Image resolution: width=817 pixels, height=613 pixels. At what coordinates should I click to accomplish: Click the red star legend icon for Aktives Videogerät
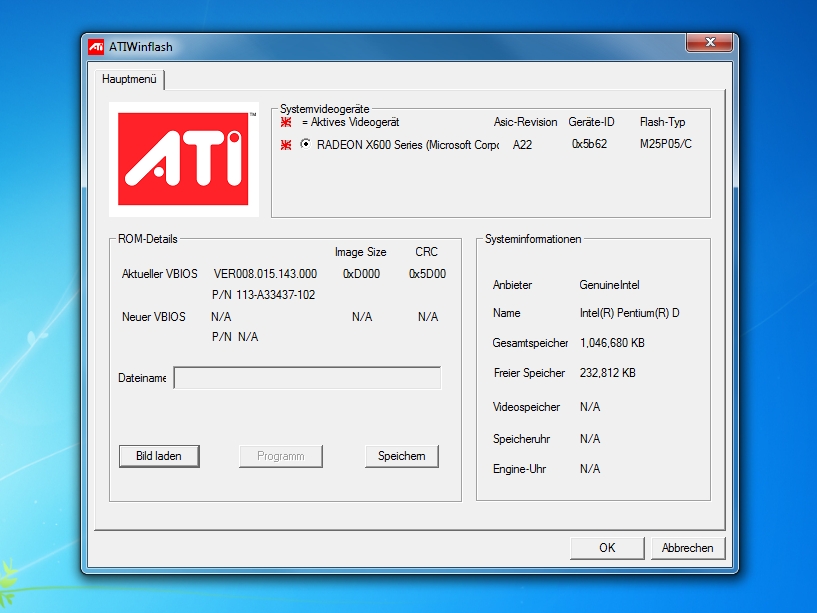(286, 122)
